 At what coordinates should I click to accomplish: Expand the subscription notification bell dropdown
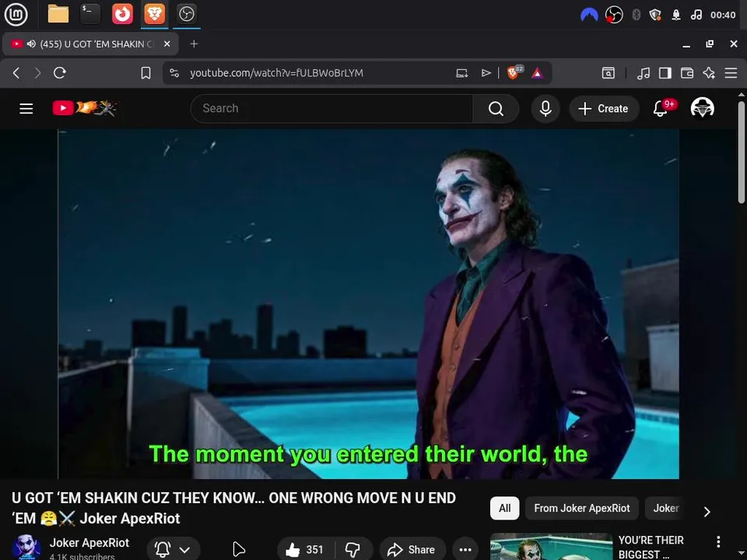174,550
